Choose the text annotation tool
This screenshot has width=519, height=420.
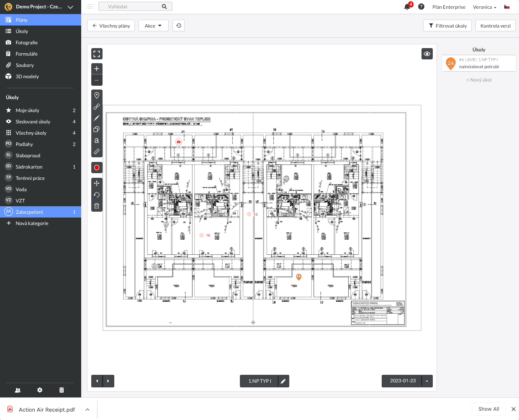[97, 140]
